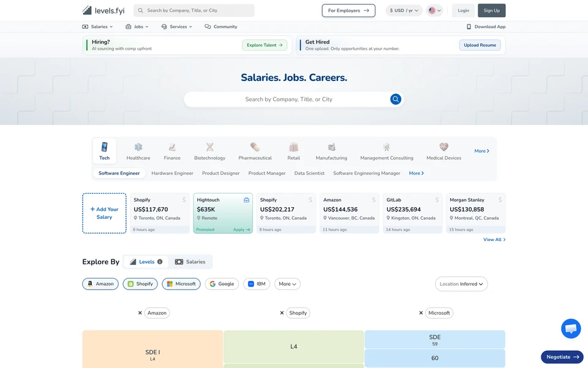This screenshot has height=368, width=588.
Task: Click the Microsoft SDE 59 level block
Action: click(x=435, y=339)
